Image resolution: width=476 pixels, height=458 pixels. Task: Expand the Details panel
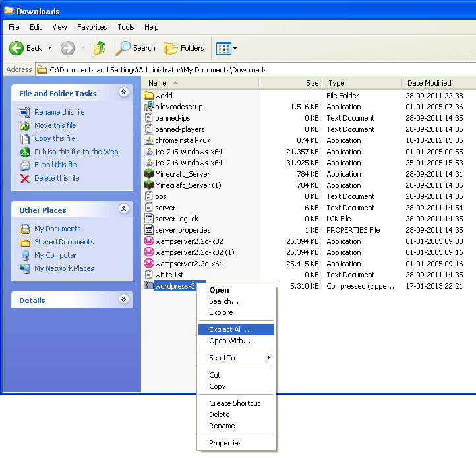(123, 299)
